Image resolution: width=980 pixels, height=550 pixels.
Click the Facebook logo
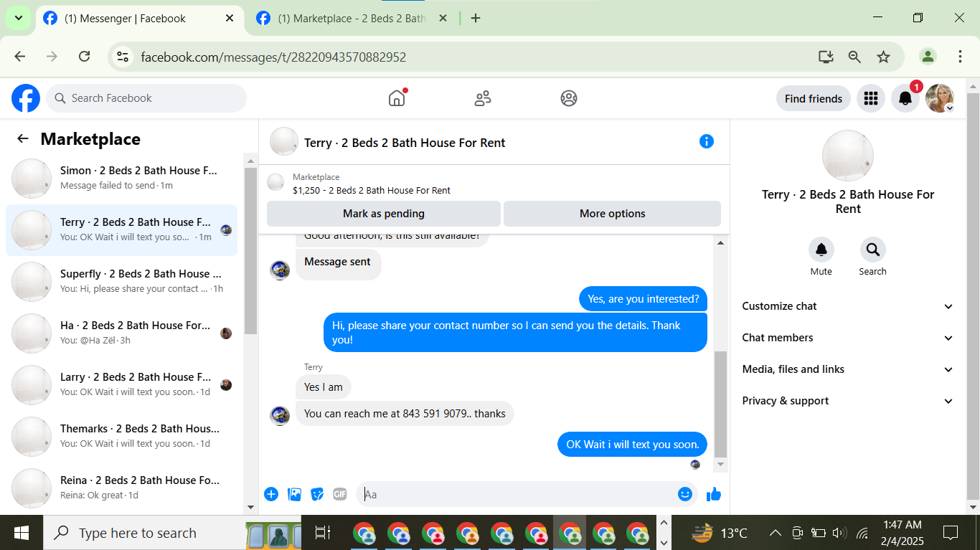[26, 98]
